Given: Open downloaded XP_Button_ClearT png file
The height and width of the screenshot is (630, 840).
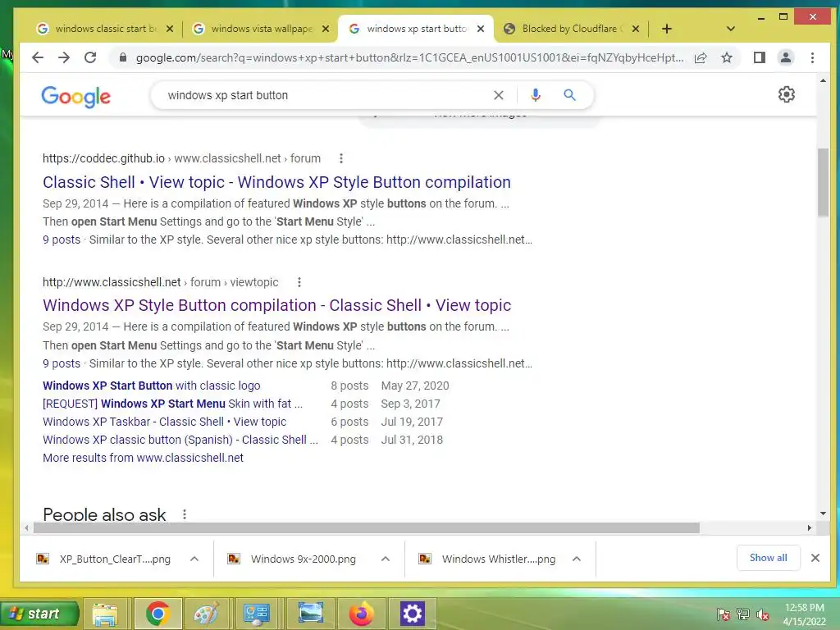Looking at the screenshot, I should pos(104,559).
